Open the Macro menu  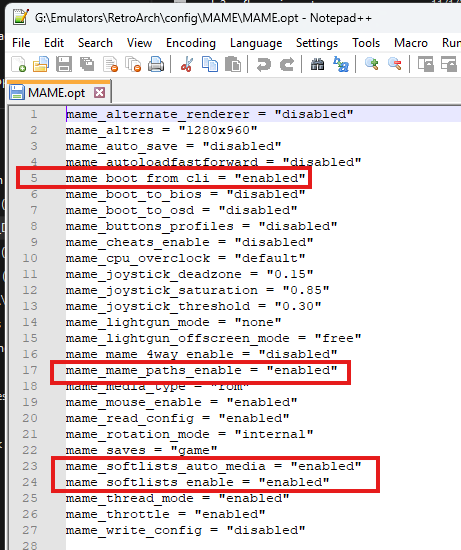click(411, 43)
